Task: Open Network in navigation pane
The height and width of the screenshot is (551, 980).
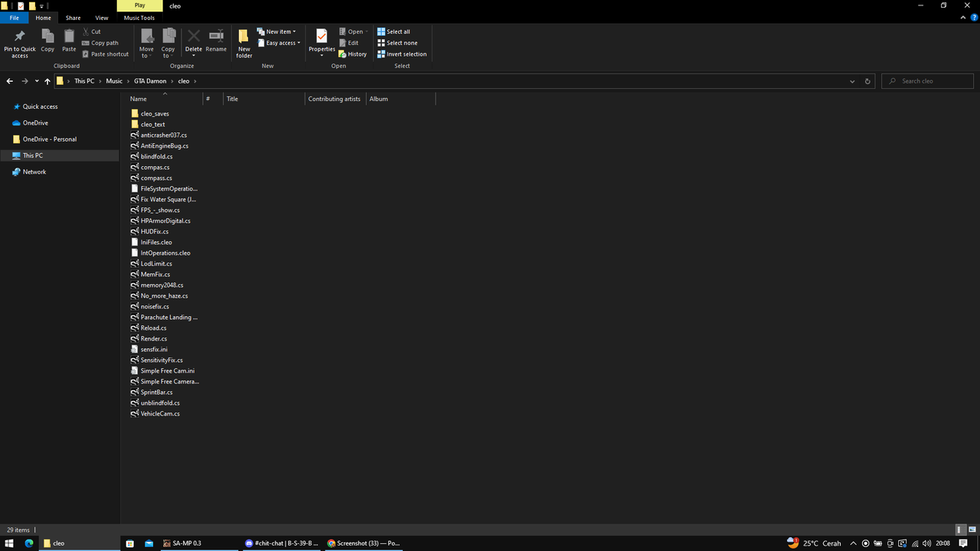Action: [x=34, y=172]
